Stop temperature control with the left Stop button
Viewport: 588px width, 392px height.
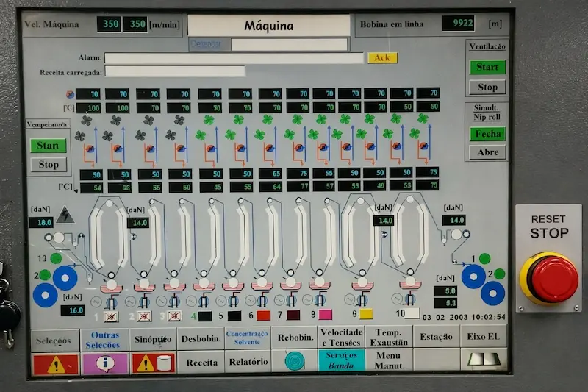[49, 164]
